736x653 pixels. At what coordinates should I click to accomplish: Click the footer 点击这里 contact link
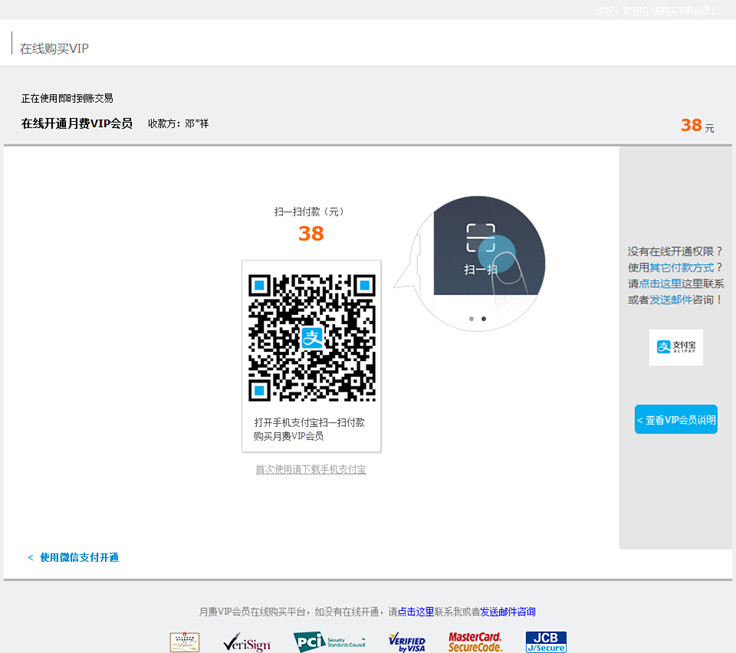click(x=416, y=612)
